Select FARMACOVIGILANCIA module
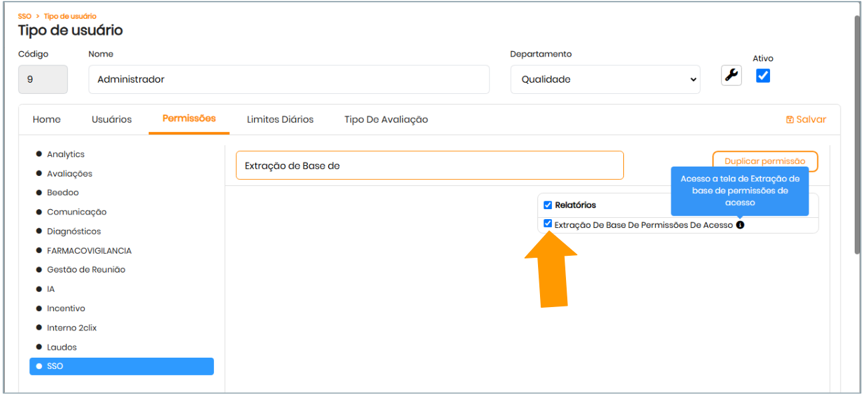This screenshot has height=395, width=868. (89, 251)
